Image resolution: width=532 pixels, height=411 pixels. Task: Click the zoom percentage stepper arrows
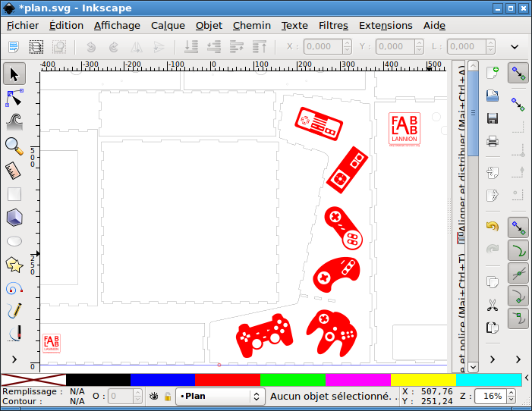tap(511, 396)
